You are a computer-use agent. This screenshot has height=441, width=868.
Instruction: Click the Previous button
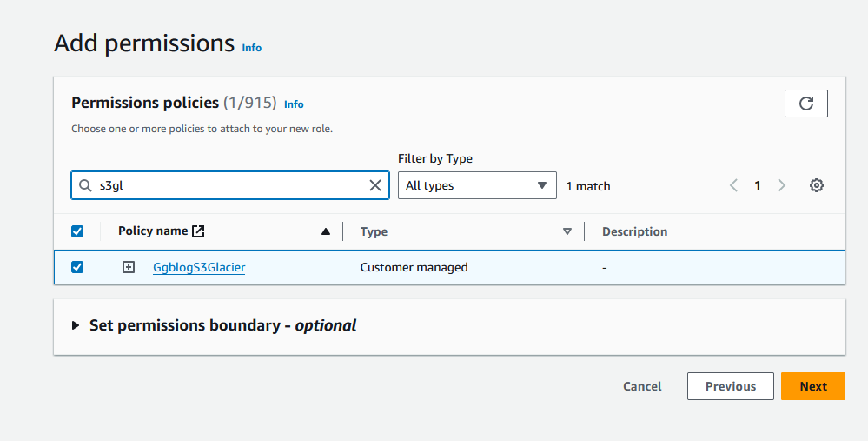pyautogui.click(x=730, y=386)
